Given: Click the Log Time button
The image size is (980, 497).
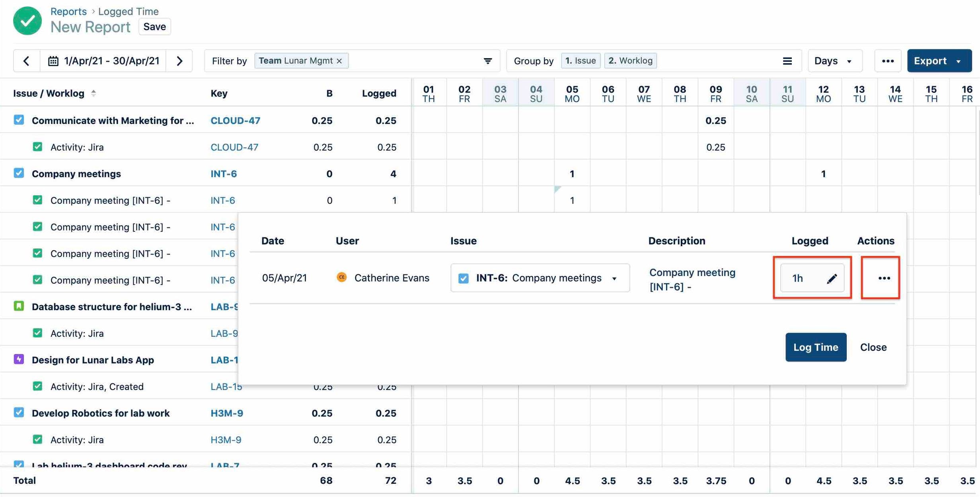Looking at the screenshot, I should pyautogui.click(x=816, y=347).
